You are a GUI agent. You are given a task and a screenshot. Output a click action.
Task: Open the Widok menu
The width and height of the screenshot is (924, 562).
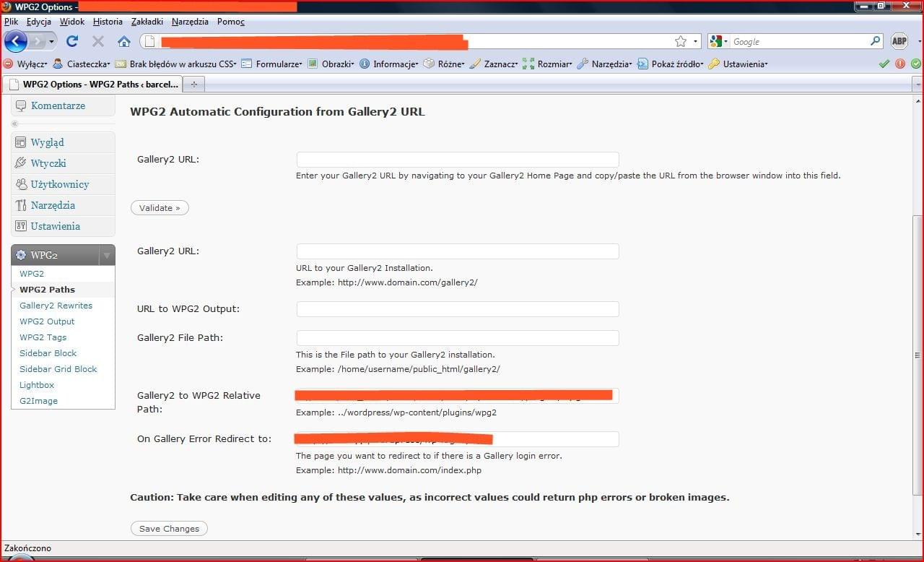(x=72, y=22)
